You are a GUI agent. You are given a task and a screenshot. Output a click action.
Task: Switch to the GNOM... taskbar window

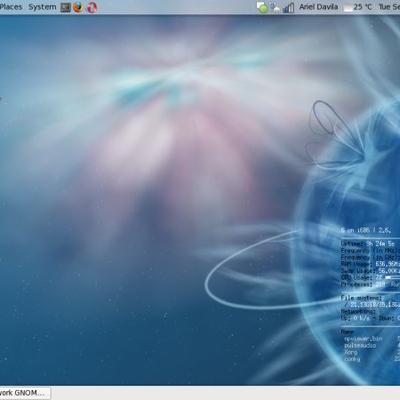coord(25,393)
